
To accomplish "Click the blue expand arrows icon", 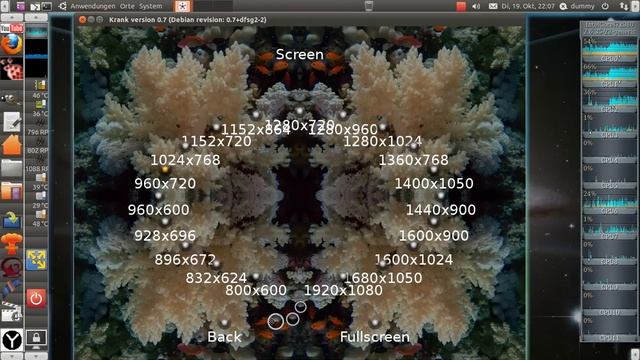I will point(36,260).
